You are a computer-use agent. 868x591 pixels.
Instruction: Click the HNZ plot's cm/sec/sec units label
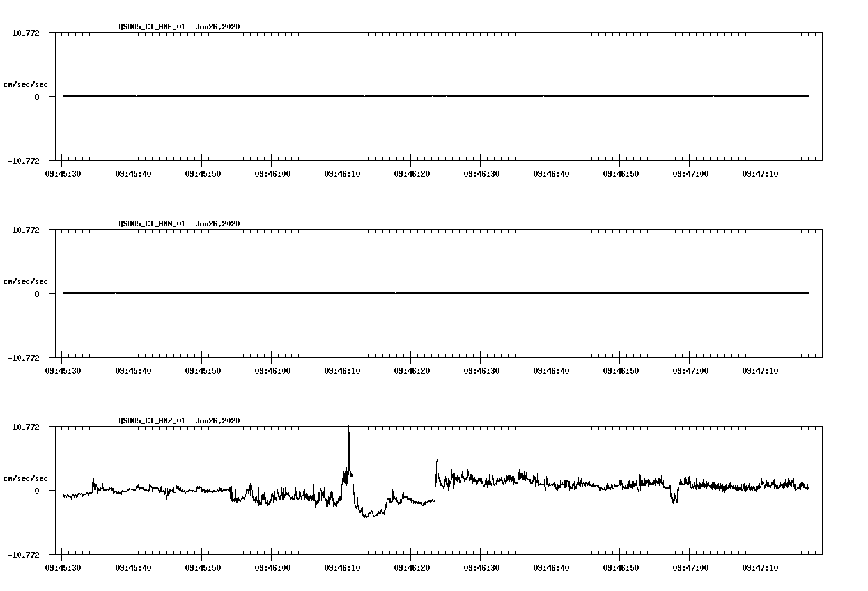pos(26,478)
